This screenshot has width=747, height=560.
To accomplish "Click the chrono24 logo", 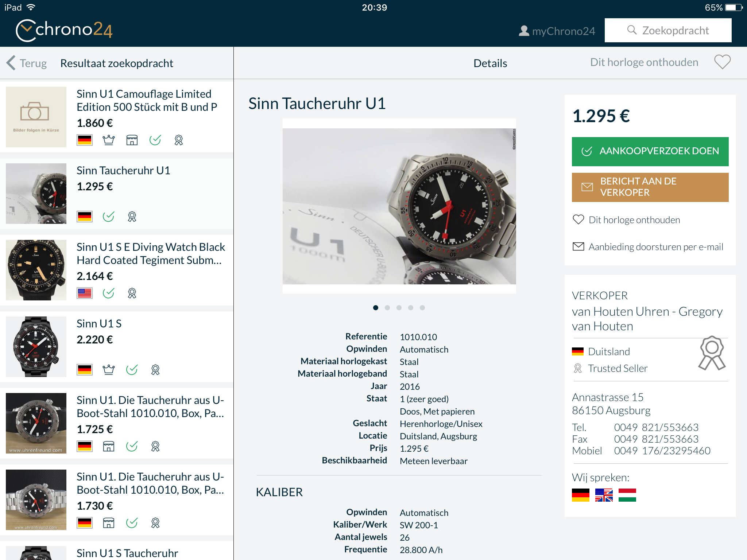I will pos(64,30).
